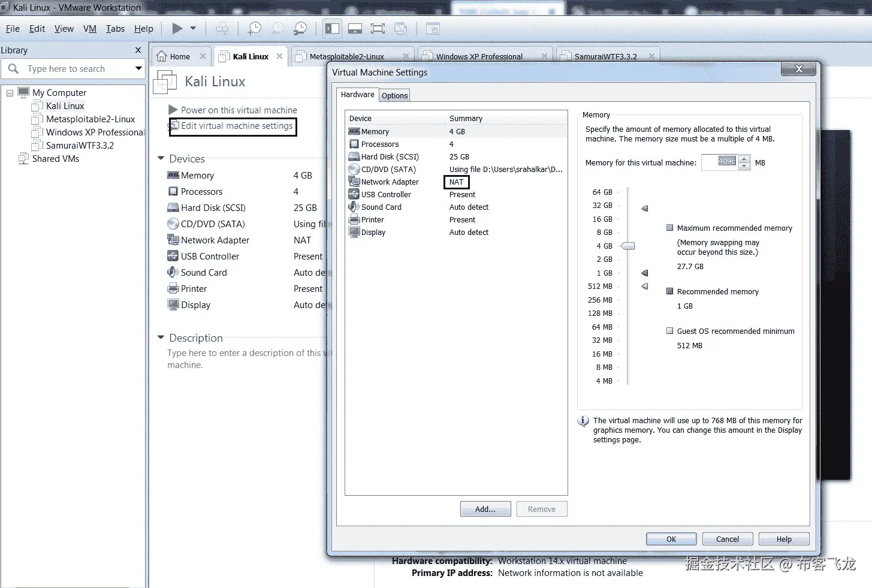Collapse the Devices section triangle
This screenshot has width=872, height=588.
(161, 158)
